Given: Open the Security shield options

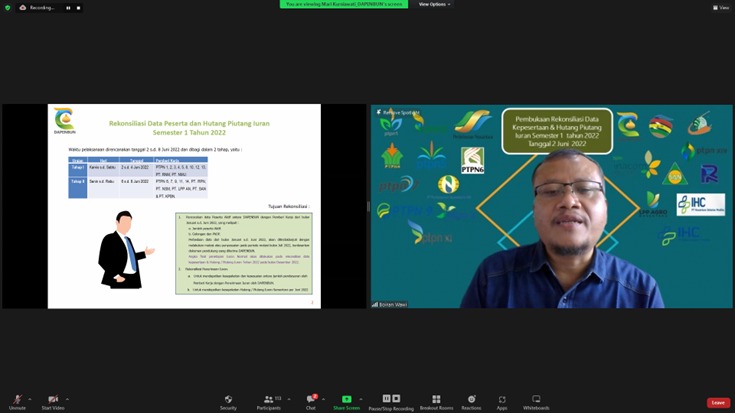Looking at the screenshot, I should [228, 400].
